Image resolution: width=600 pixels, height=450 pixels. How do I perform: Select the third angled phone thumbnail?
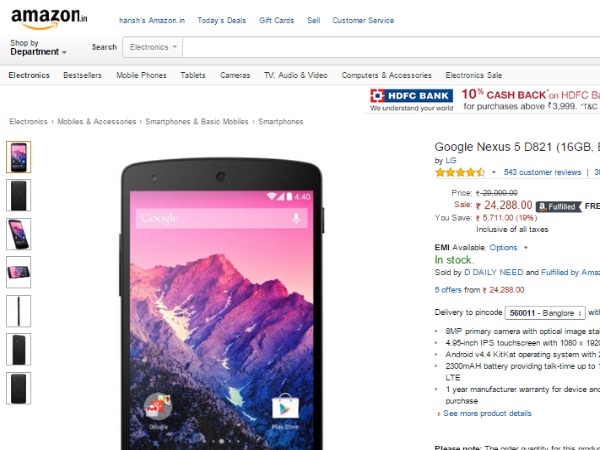pos(18,234)
